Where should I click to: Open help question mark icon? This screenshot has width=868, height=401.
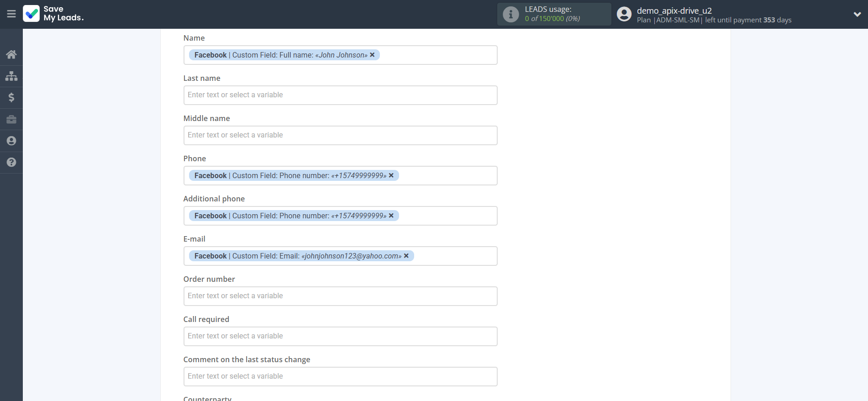pyautogui.click(x=11, y=162)
